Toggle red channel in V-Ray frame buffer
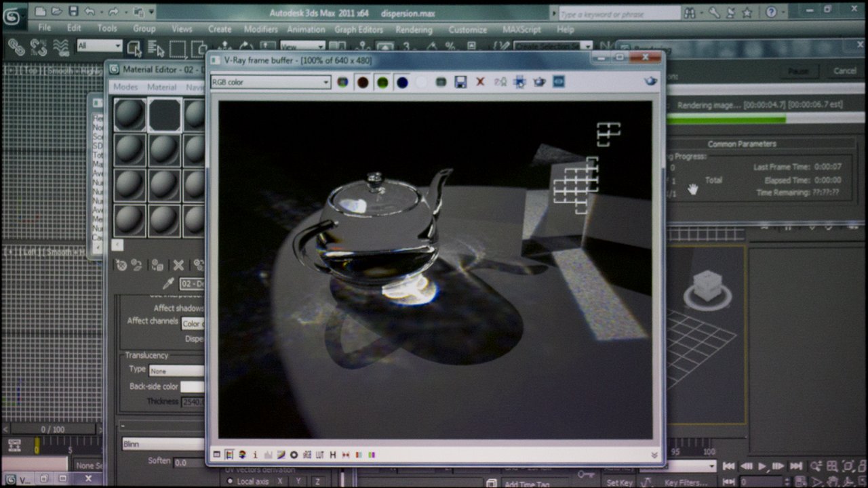The height and width of the screenshot is (488, 868). pyautogui.click(x=363, y=82)
